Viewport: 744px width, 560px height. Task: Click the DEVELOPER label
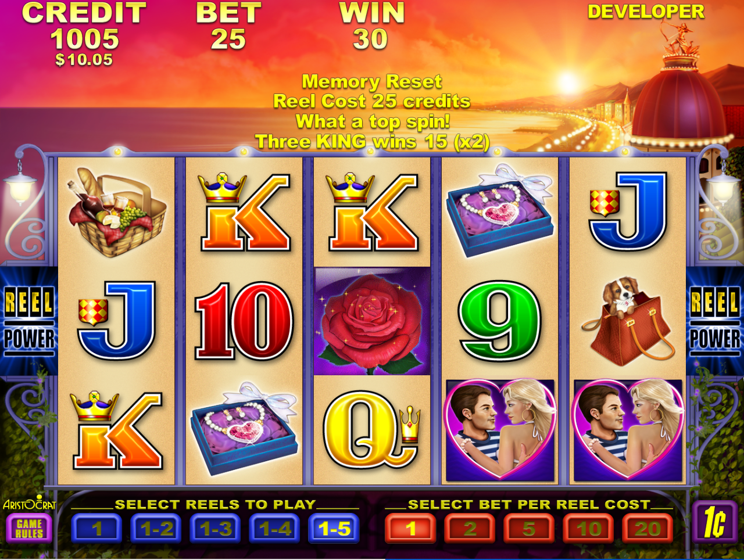pos(646,12)
